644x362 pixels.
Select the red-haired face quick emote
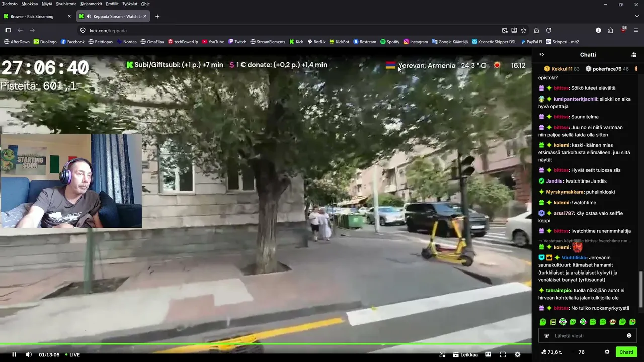click(613, 322)
